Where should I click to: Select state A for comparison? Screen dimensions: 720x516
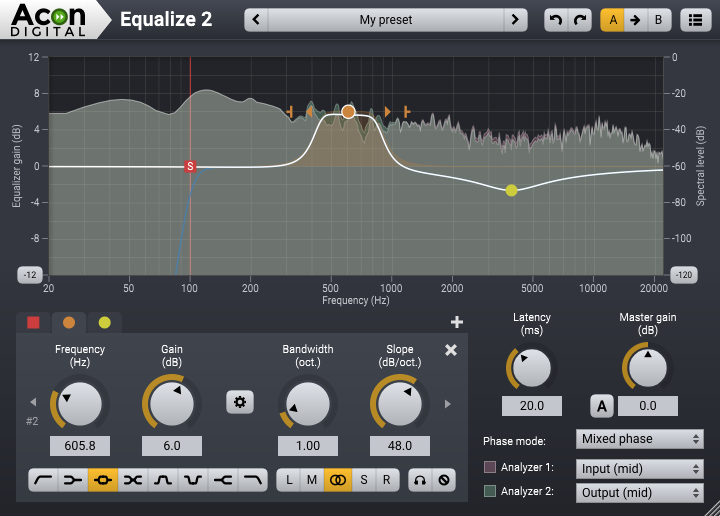coord(613,20)
